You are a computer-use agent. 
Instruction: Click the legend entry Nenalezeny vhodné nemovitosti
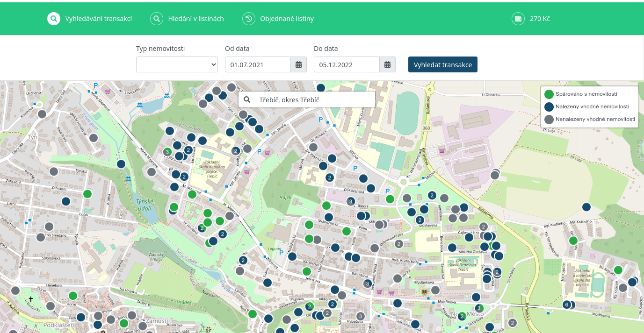tap(590, 119)
